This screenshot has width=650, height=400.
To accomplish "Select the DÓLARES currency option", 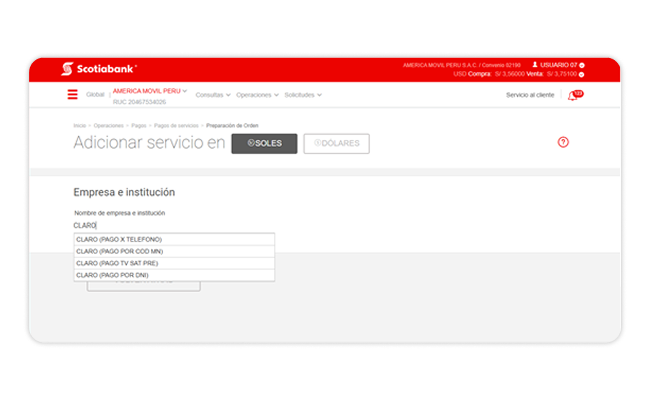I will click(x=336, y=143).
